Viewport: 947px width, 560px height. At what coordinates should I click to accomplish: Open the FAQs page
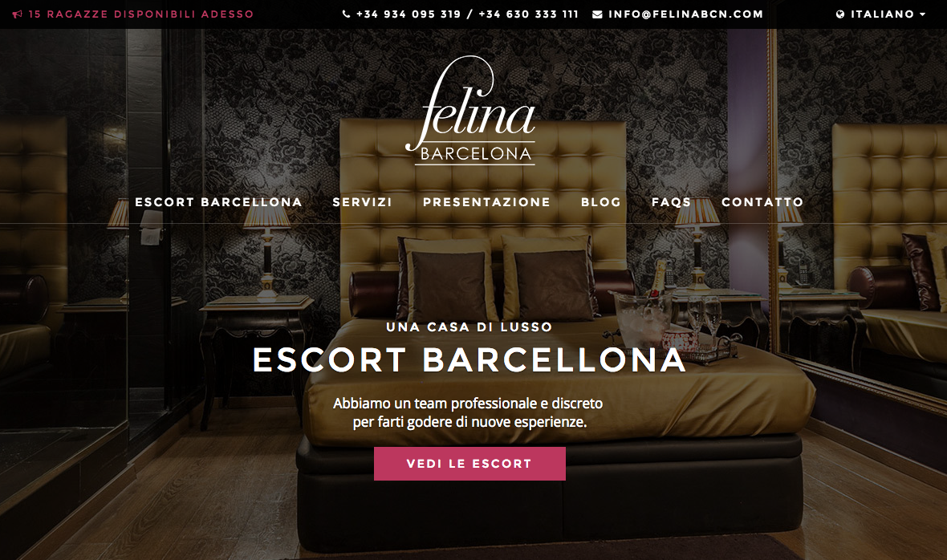click(671, 202)
